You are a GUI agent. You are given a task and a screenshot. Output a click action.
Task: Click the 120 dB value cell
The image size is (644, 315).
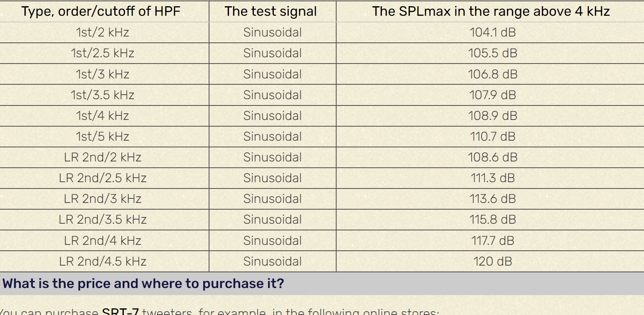493,261
